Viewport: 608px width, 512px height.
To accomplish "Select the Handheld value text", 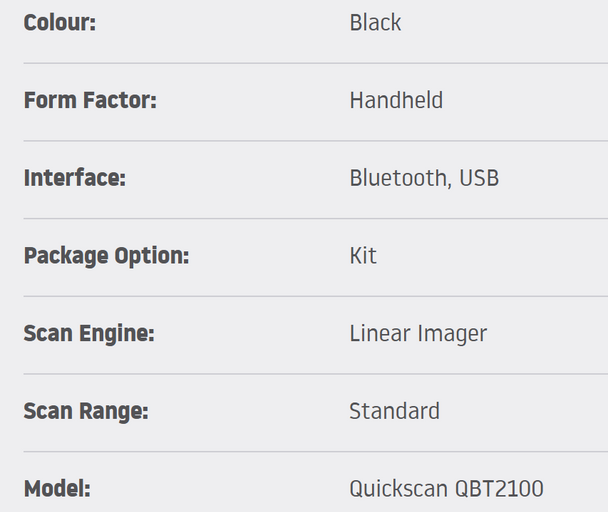I will [396, 100].
